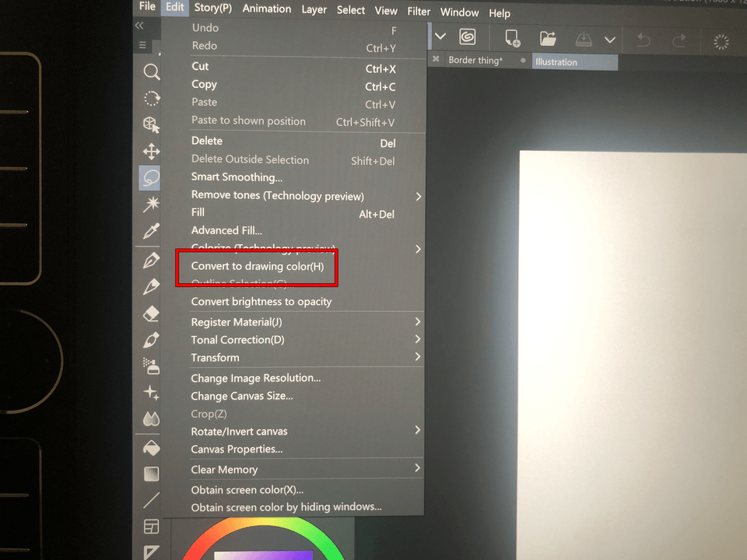Select the Ruler triangle tool
The width and height of the screenshot is (747, 560).
pos(152,552)
